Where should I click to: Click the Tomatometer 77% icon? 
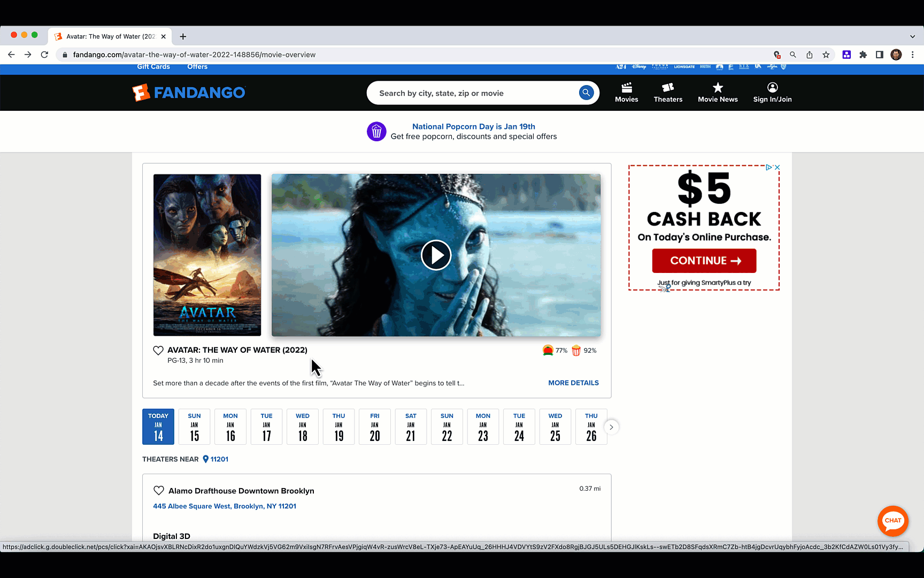point(548,351)
